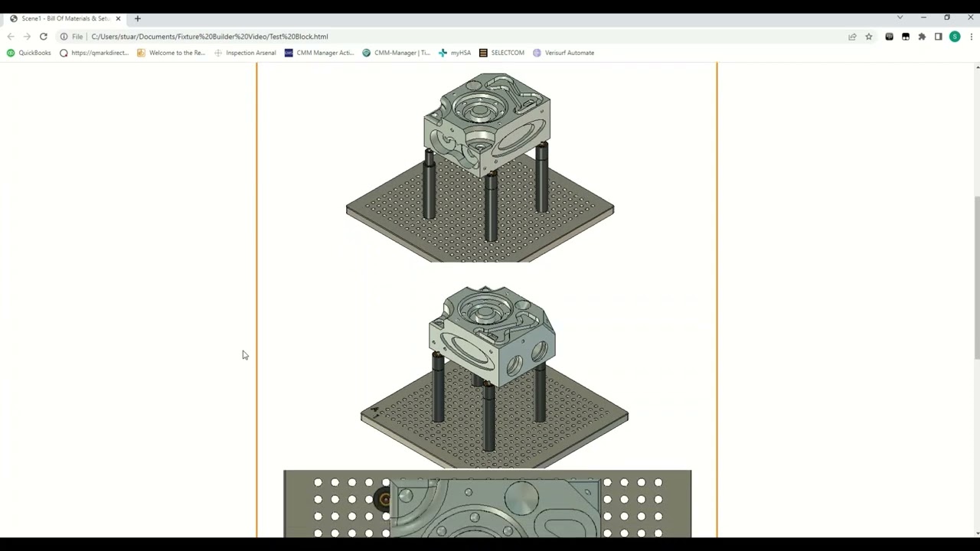Open the green S profile avatar
The image size is (980, 551).
[955, 37]
